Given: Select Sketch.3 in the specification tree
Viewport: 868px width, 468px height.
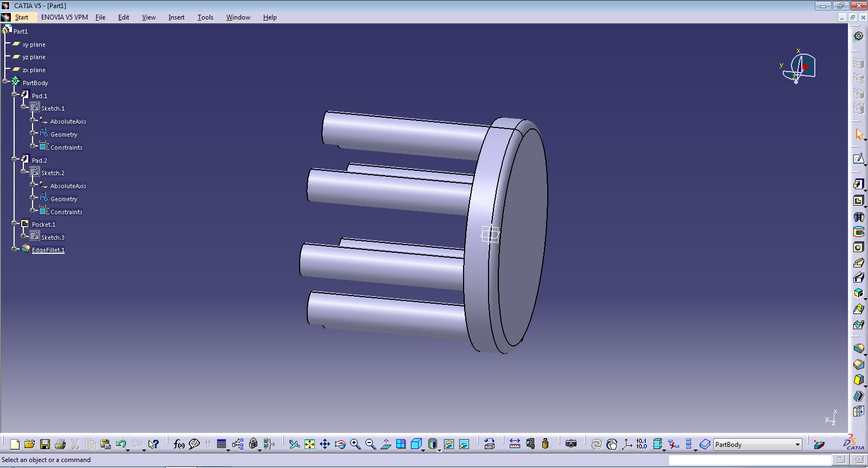Looking at the screenshot, I should [x=53, y=238].
